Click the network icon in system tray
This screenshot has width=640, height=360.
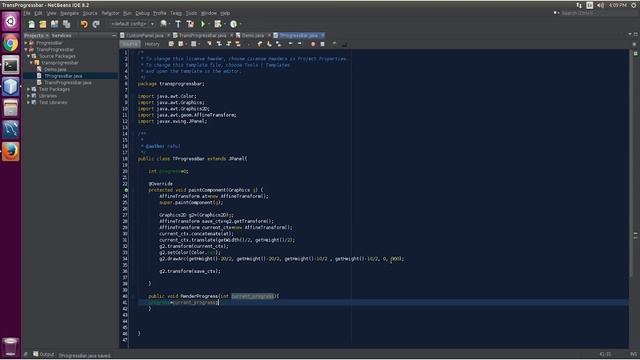[579, 5]
